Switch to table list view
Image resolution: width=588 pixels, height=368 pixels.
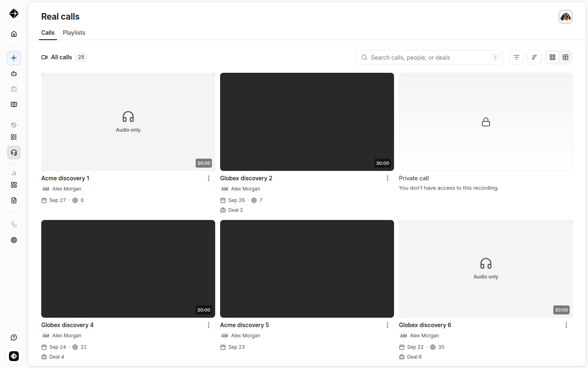point(566,57)
